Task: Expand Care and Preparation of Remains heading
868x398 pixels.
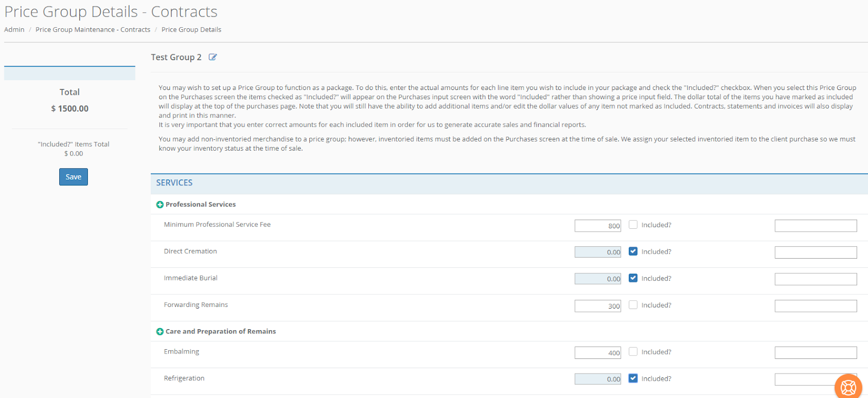Action: point(220,331)
